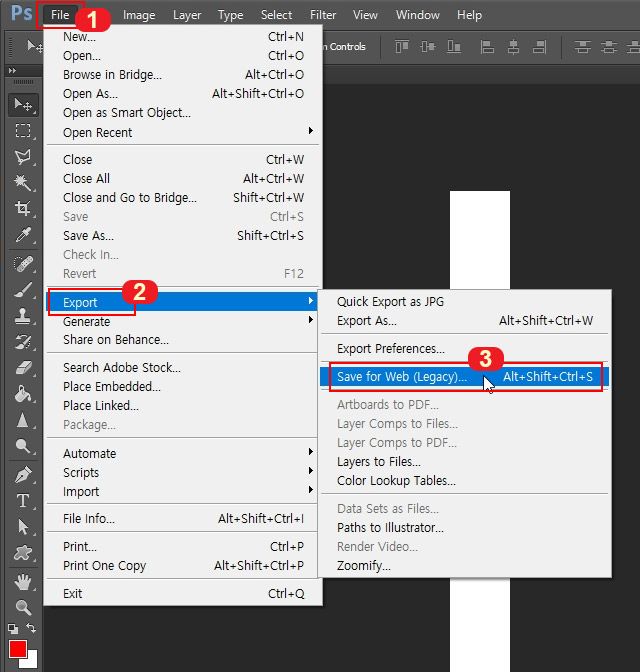This screenshot has width=640, height=672.
Task: Select the Healing Brush tool
Action: 23,264
